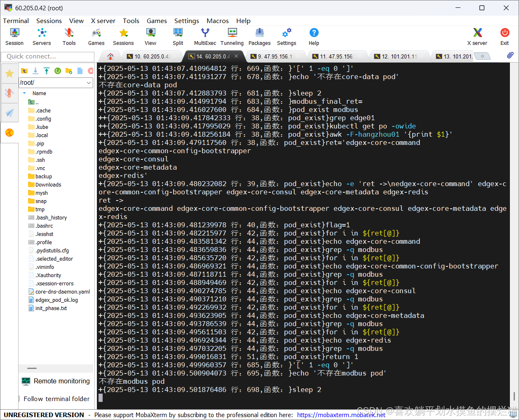519x420 pixels.
Task: Open the Tools toolbar icon
Action: pos(69,37)
